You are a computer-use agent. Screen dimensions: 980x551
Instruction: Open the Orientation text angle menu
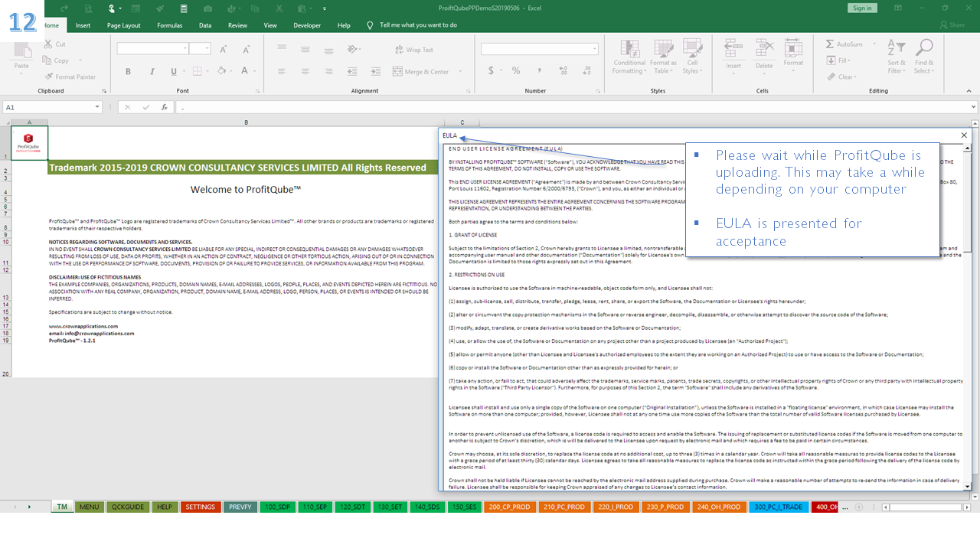353,49
